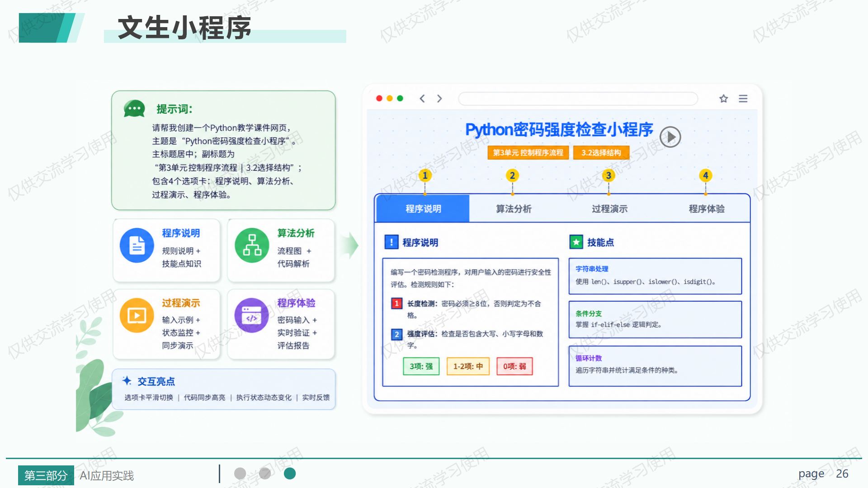The height and width of the screenshot is (488, 868).
Task: Click the green flowchart icon for 算法分析
Action: tap(252, 245)
